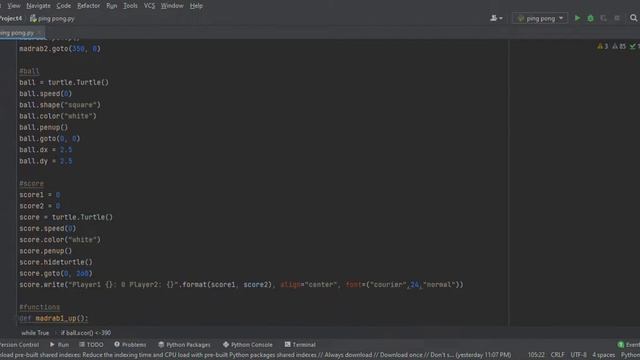Open the View menu
Screen dimensions: 640x360
click(14, 6)
